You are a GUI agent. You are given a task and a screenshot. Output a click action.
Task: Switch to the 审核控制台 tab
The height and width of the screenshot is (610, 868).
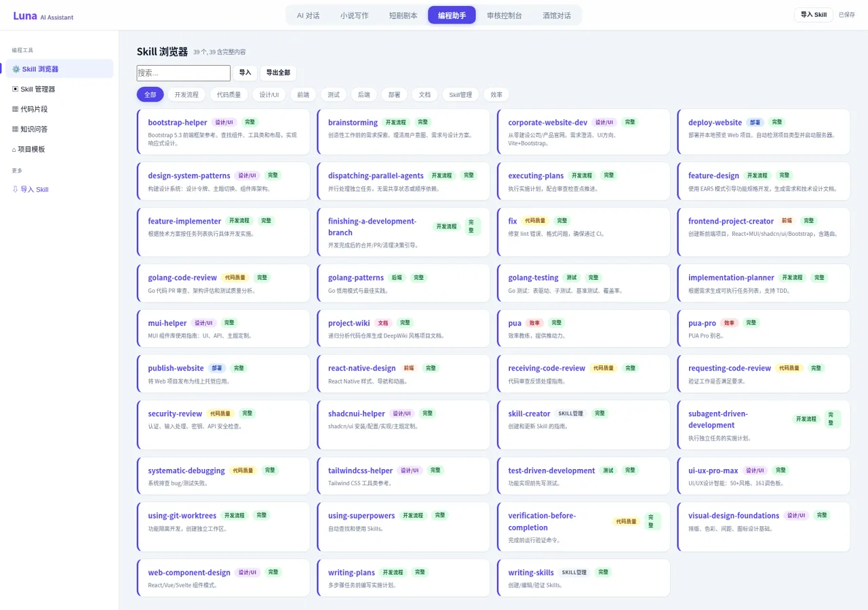pos(505,15)
